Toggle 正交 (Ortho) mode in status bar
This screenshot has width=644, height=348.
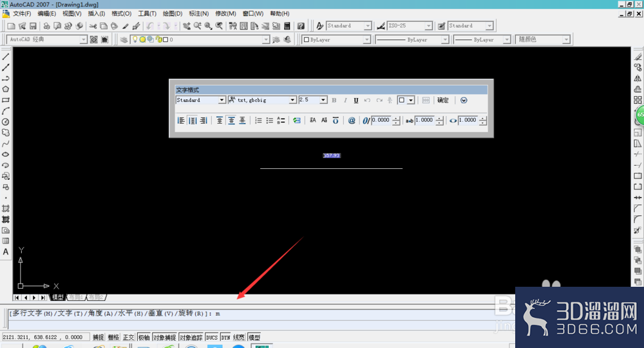coord(129,337)
